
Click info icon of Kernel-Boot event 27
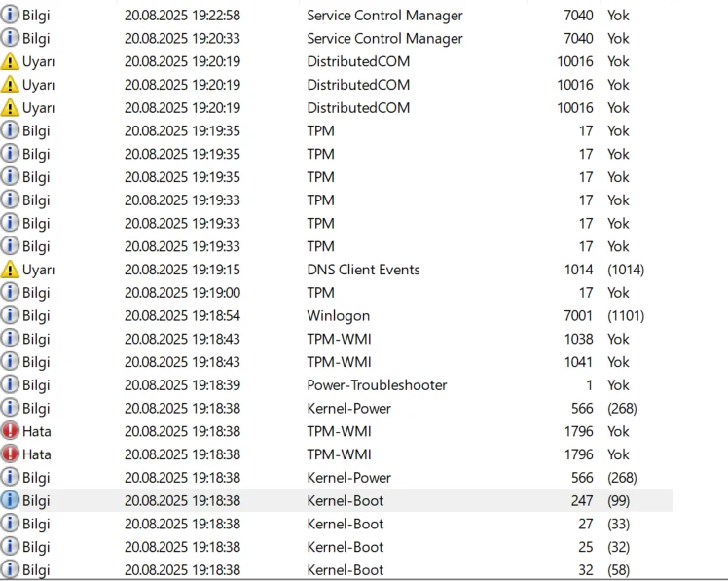(10, 524)
